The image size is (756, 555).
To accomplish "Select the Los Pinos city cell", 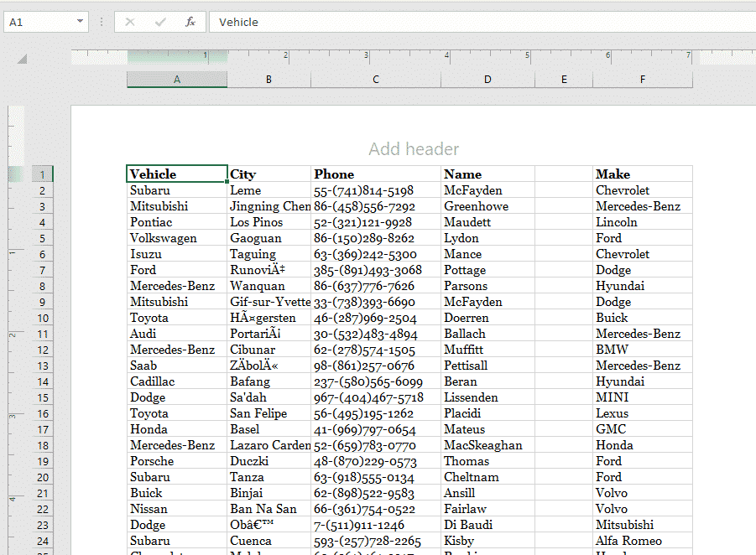I will tap(269, 222).
